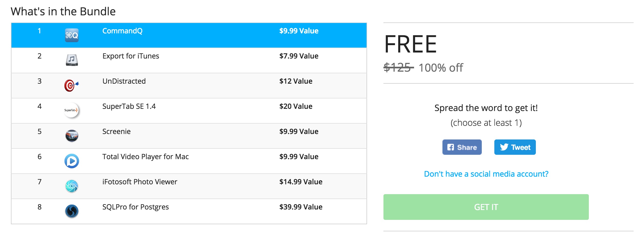The image size is (644, 239).
Task: Click the Total Video Player play icon
Action: (72, 161)
